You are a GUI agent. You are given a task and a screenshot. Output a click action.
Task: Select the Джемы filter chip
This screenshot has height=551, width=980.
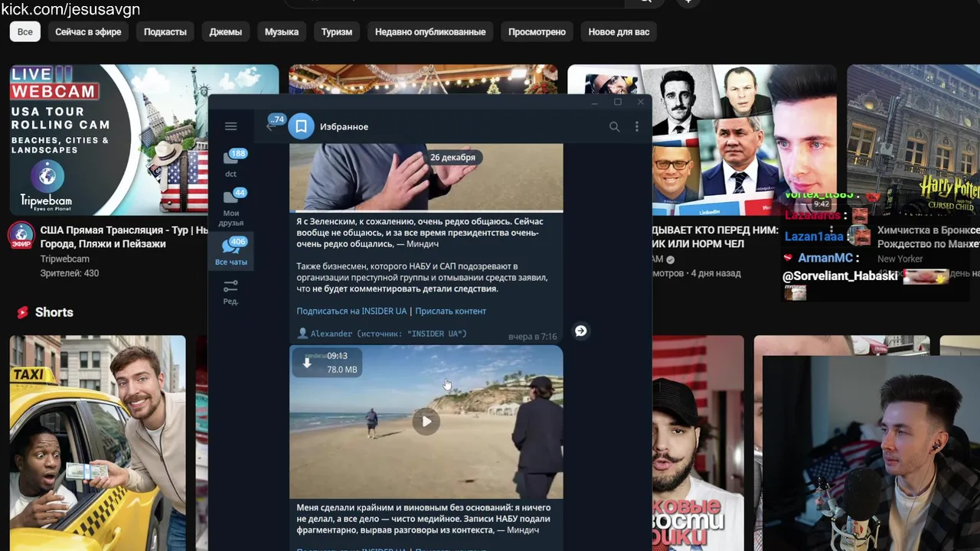pos(226,32)
